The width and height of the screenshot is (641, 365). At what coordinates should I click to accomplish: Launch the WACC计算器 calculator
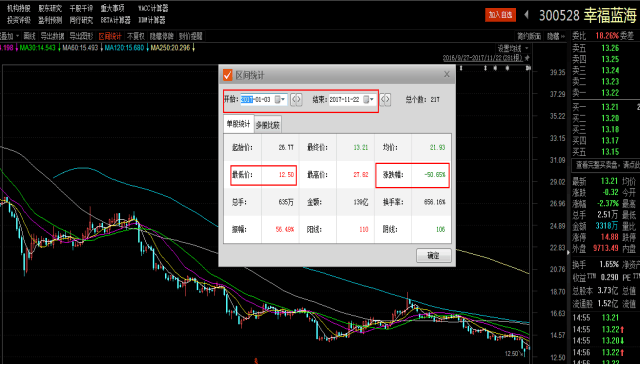click(153, 8)
